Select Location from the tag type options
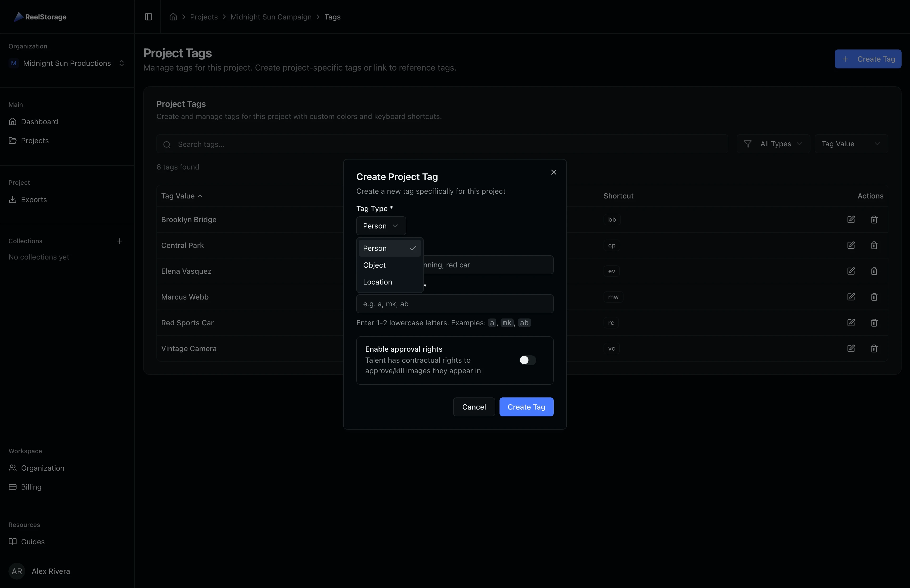This screenshot has height=588, width=910. click(x=377, y=282)
